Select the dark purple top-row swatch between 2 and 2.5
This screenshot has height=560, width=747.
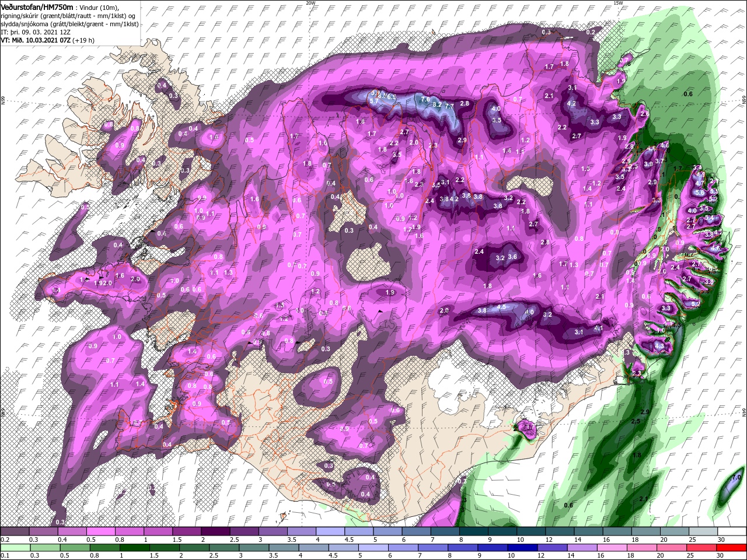pyautogui.click(x=215, y=531)
